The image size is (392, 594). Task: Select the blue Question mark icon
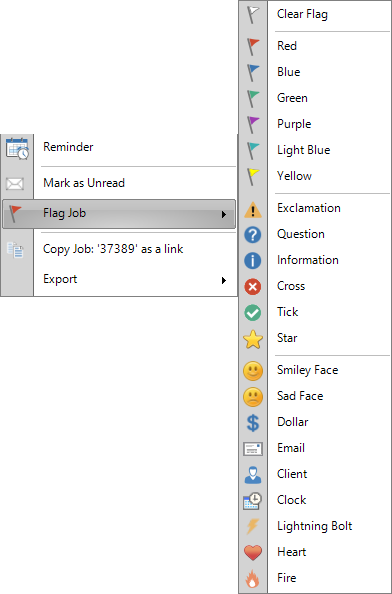[x=253, y=235]
